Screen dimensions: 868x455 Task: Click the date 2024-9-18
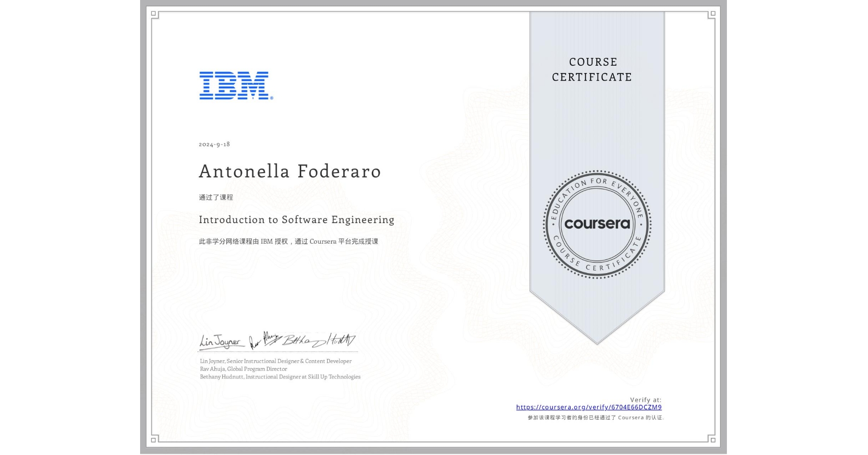coord(214,144)
